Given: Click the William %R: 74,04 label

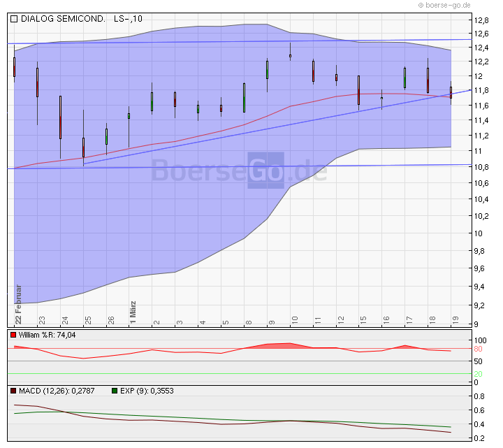Looking at the screenshot, I should [x=48, y=335].
